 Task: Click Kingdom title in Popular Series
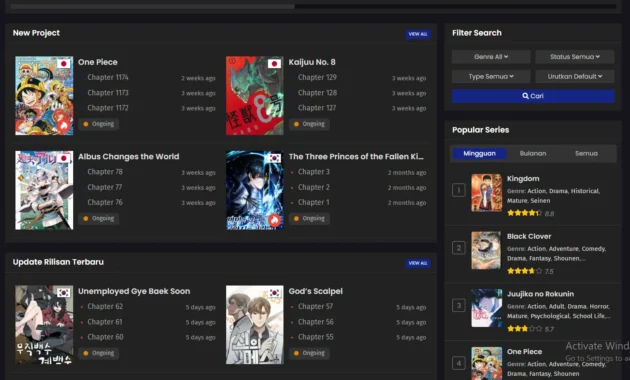tap(523, 179)
